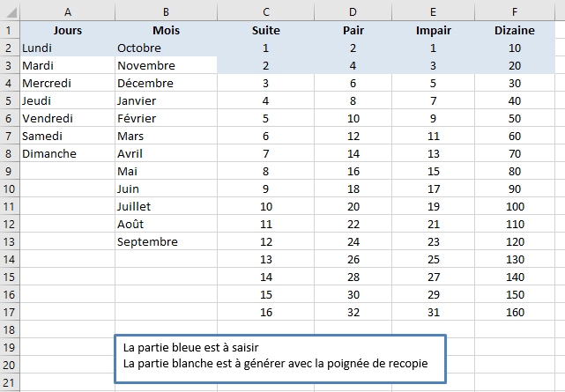Select row 1 header

click(x=9, y=30)
